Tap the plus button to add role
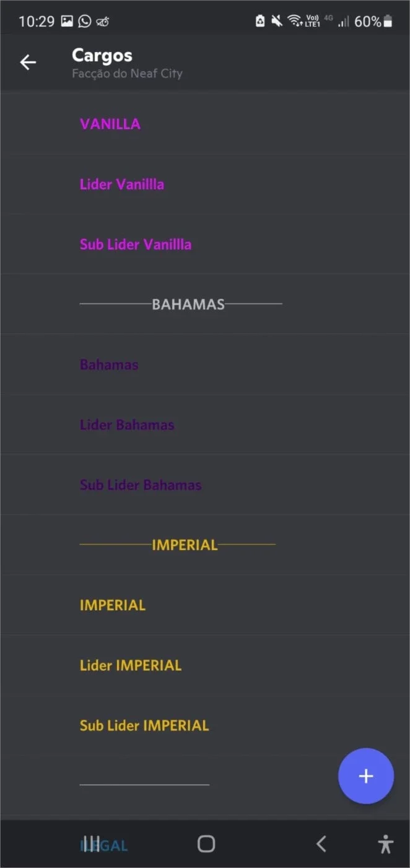 pos(366,776)
